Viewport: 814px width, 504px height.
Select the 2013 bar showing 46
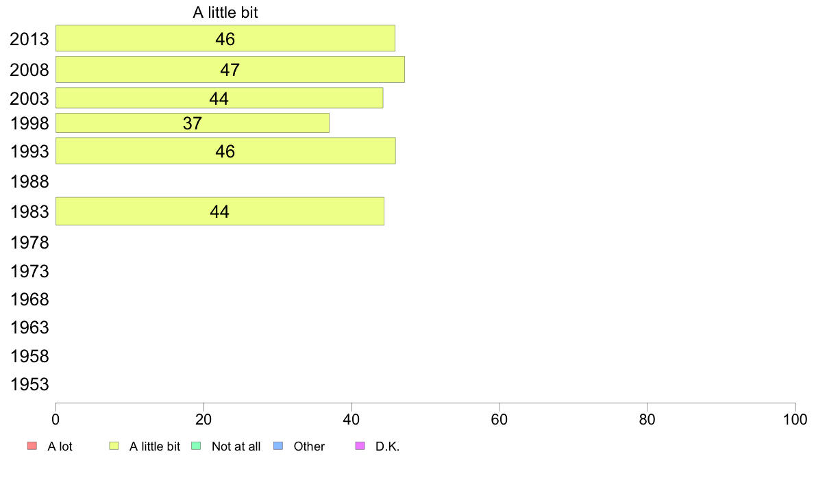click(x=225, y=38)
